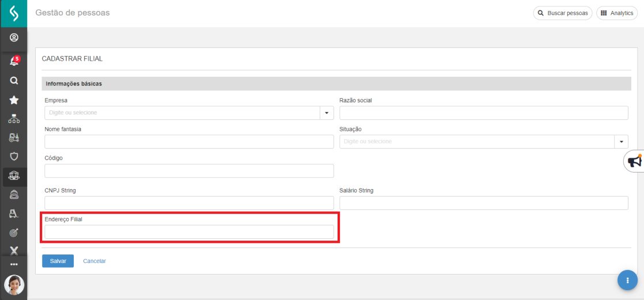The width and height of the screenshot is (644, 300).
Task: Open the organization chart sidebar icon
Action: click(14, 119)
